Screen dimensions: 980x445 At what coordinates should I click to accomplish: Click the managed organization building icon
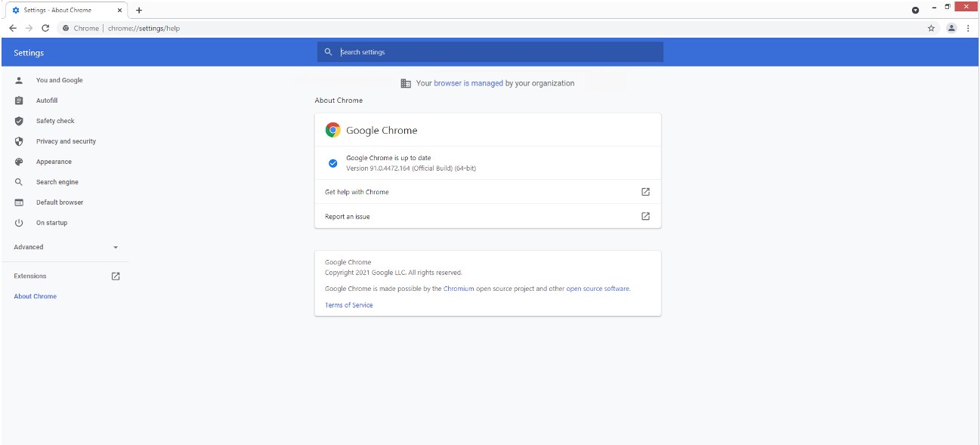pyautogui.click(x=406, y=83)
